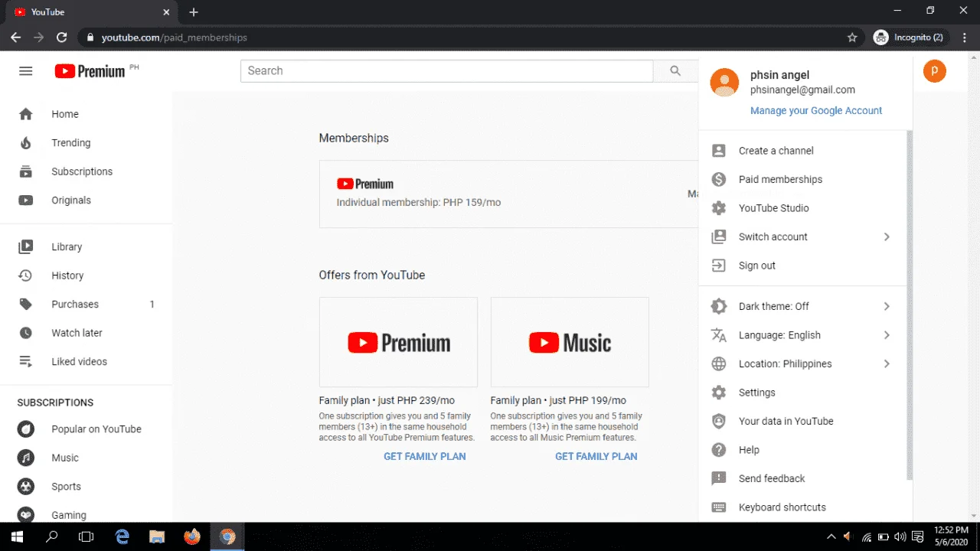Click the Home icon in sidebar

[26, 114]
